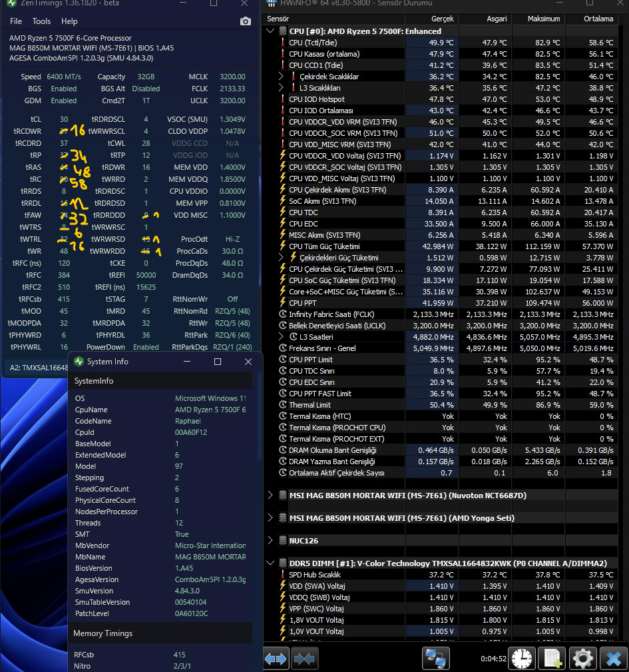Click the thermometer icon beside CPU IOD Hotspot
The height and width of the screenshot is (672, 629).
click(x=283, y=99)
